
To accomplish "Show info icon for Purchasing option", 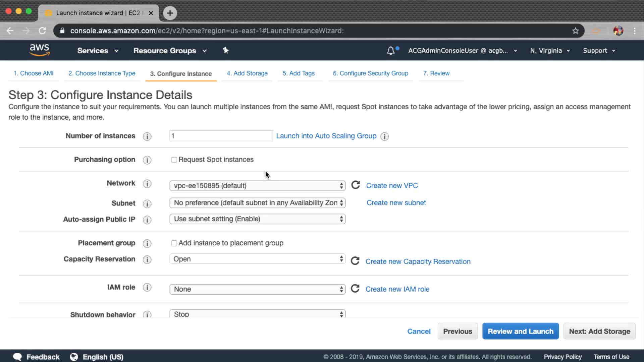I will click(x=147, y=160).
